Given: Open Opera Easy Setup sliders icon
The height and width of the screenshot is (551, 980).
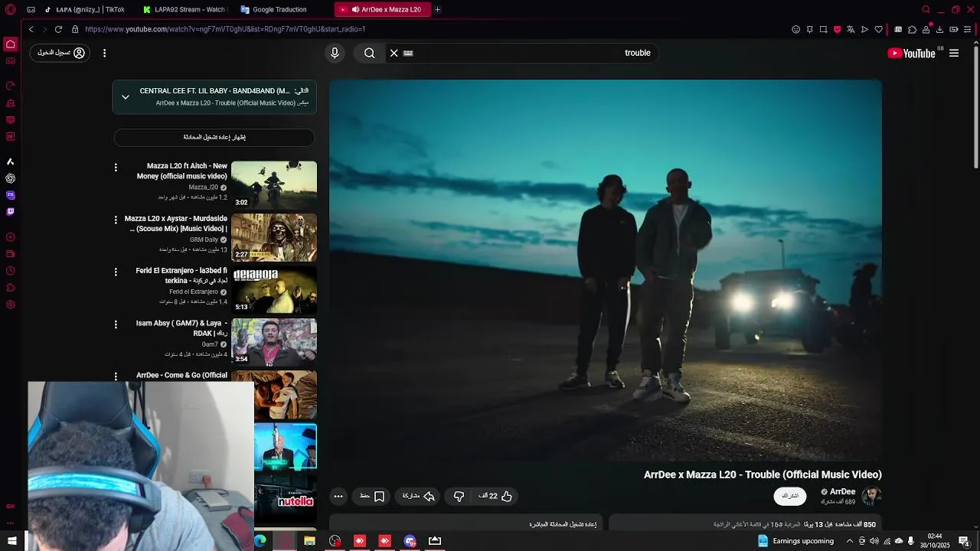Looking at the screenshot, I should 968,29.
